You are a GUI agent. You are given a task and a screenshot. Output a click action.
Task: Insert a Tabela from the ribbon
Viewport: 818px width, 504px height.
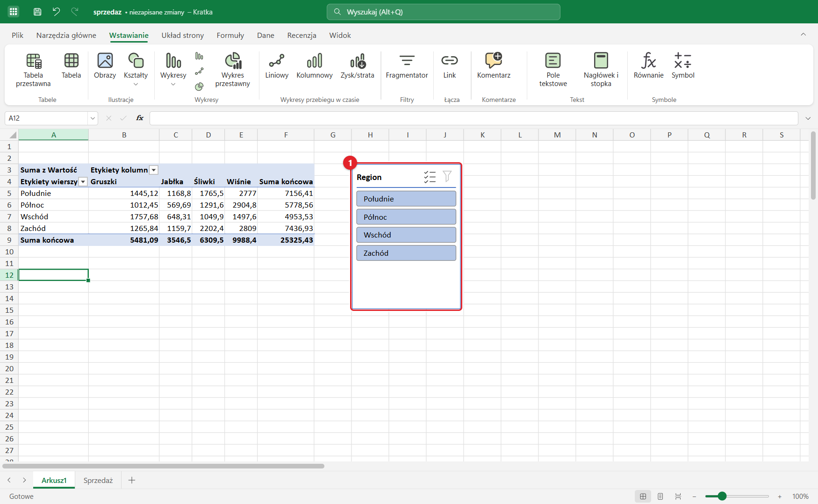coord(71,66)
